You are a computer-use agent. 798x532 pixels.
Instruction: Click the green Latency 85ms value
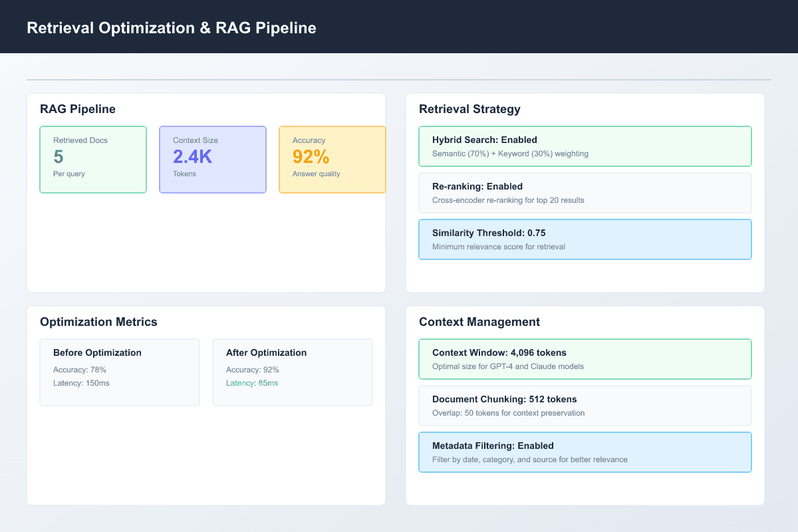pyautogui.click(x=251, y=383)
